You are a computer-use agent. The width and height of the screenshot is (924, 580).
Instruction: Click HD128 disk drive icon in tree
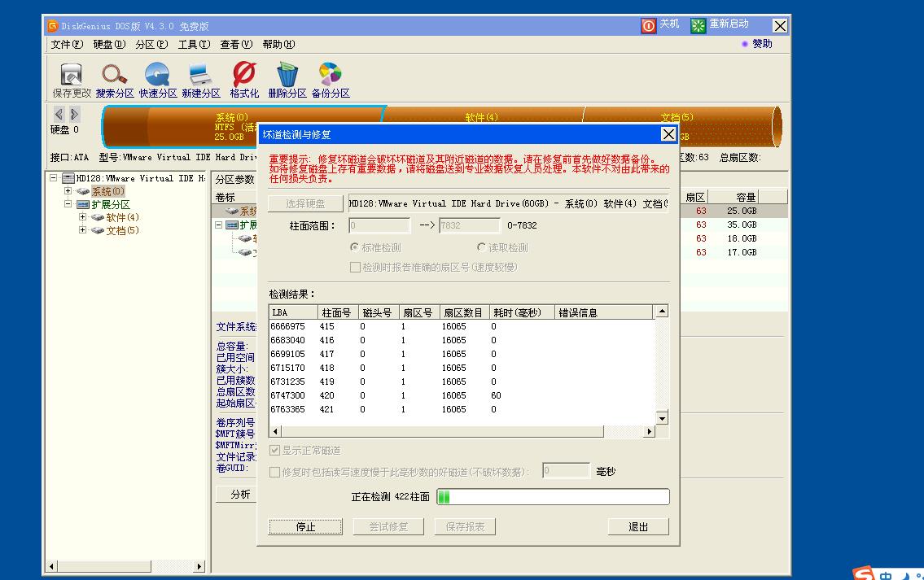point(68,178)
